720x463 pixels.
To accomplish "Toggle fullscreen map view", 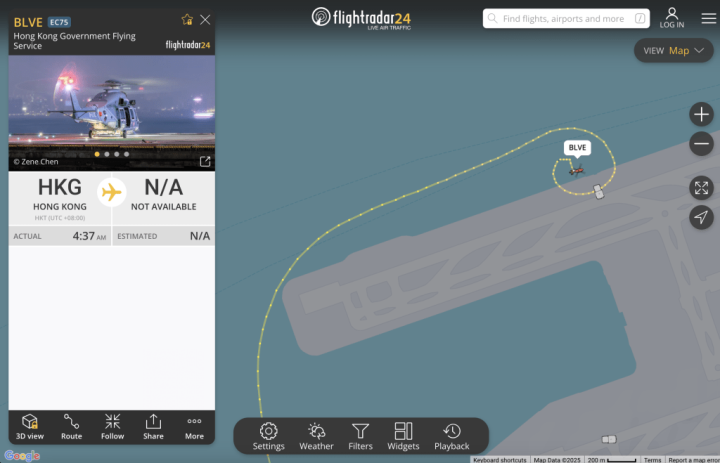I will 701,188.
